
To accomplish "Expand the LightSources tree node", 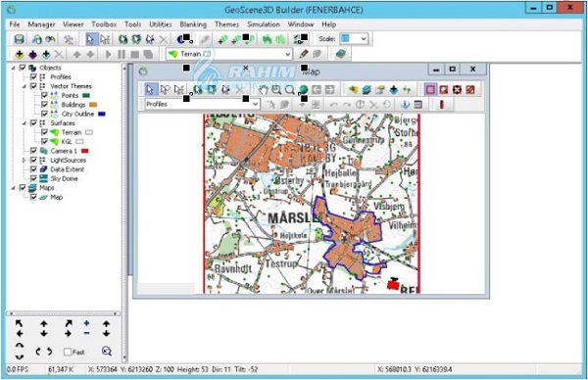I will pyautogui.click(x=24, y=161).
